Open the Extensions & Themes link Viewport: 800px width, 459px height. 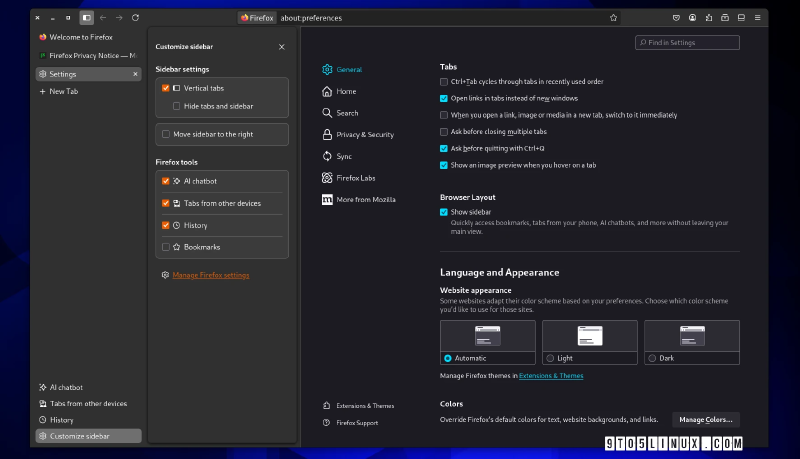point(551,376)
